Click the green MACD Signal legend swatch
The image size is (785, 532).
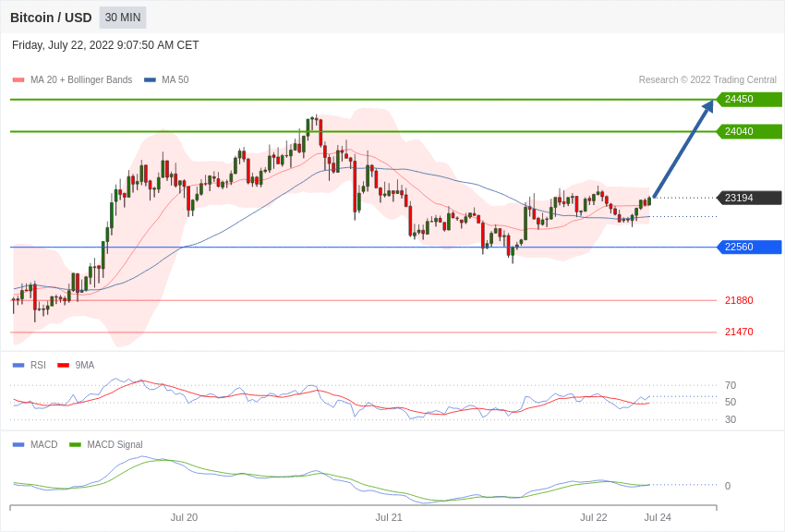coord(75,445)
